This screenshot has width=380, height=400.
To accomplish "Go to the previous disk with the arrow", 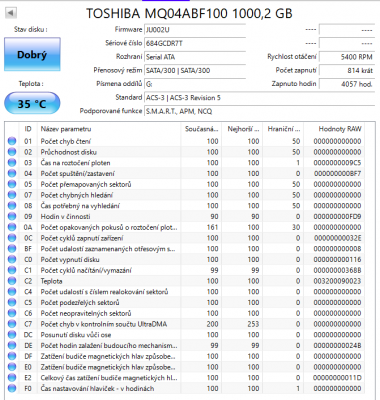I will pos(11,13).
